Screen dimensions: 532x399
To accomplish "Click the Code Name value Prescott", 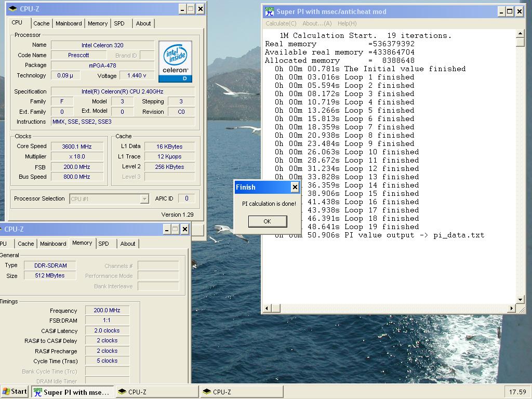I will tap(78, 55).
